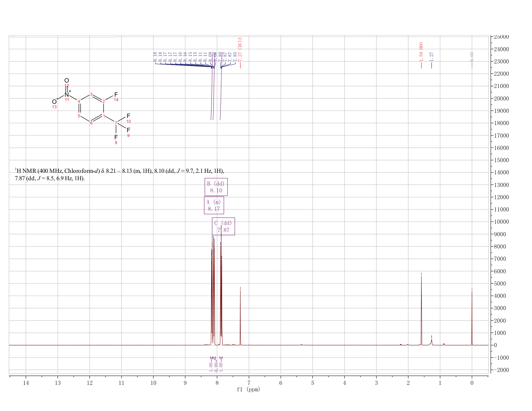
Task: Click y-axis value 20000
Action: point(501,98)
